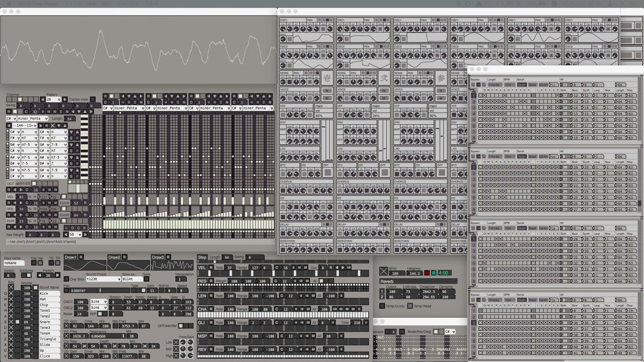The height and width of the screenshot is (362, 644).
Task: Randomize the Draw1 waveform with R
Action: [x=81, y=257]
